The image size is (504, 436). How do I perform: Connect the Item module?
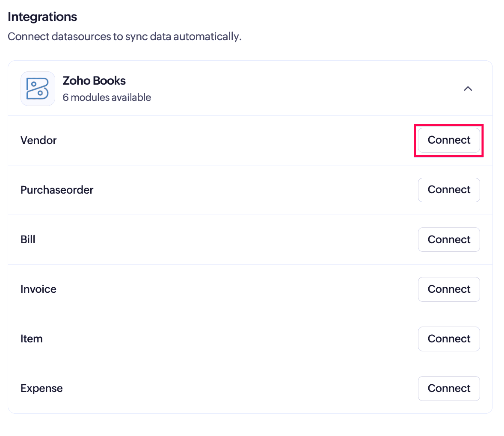449,339
